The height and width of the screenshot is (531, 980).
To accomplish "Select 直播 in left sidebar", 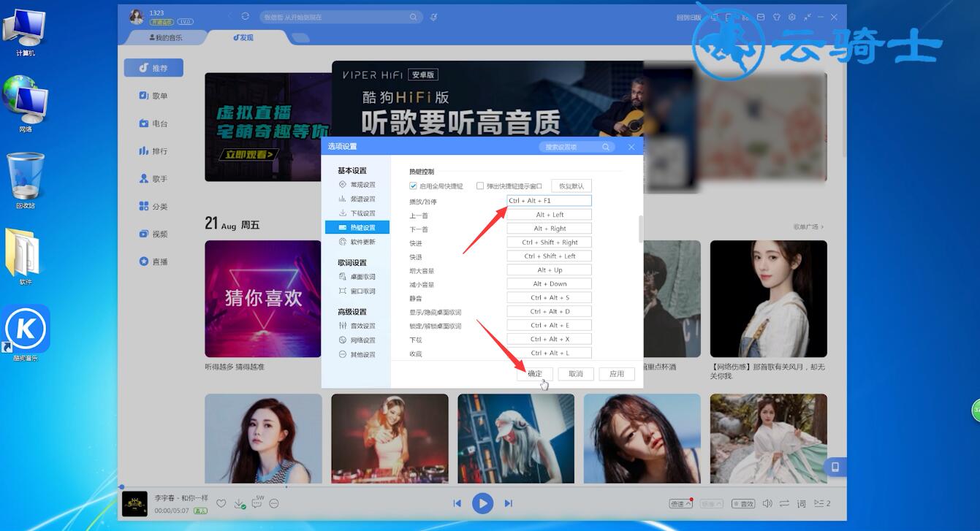I will point(153,261).
